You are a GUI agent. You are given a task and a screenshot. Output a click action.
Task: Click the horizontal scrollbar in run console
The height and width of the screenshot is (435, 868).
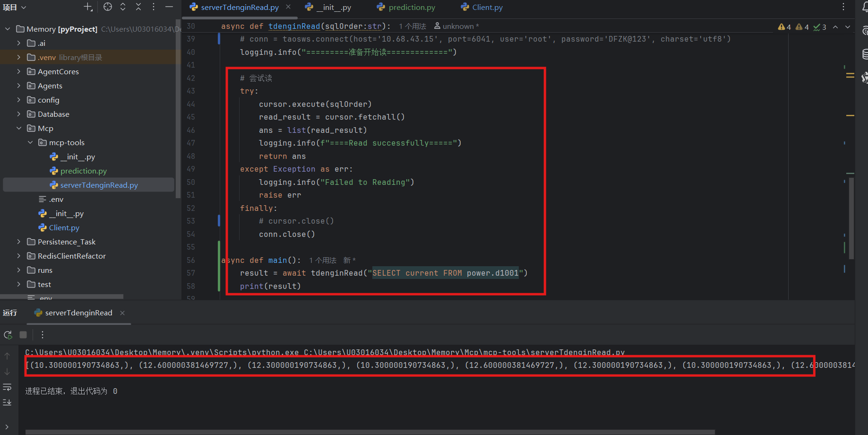369,432
